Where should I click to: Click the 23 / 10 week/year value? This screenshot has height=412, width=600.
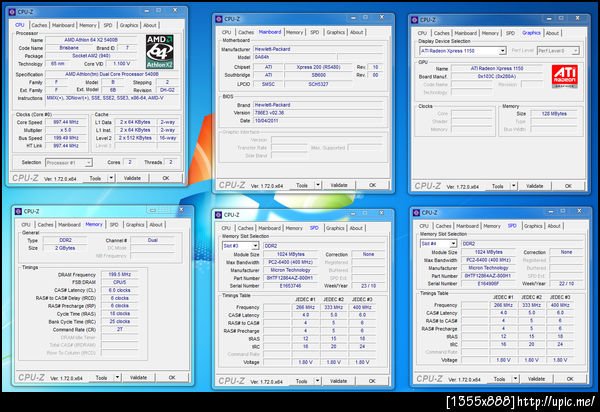[368, 286]
